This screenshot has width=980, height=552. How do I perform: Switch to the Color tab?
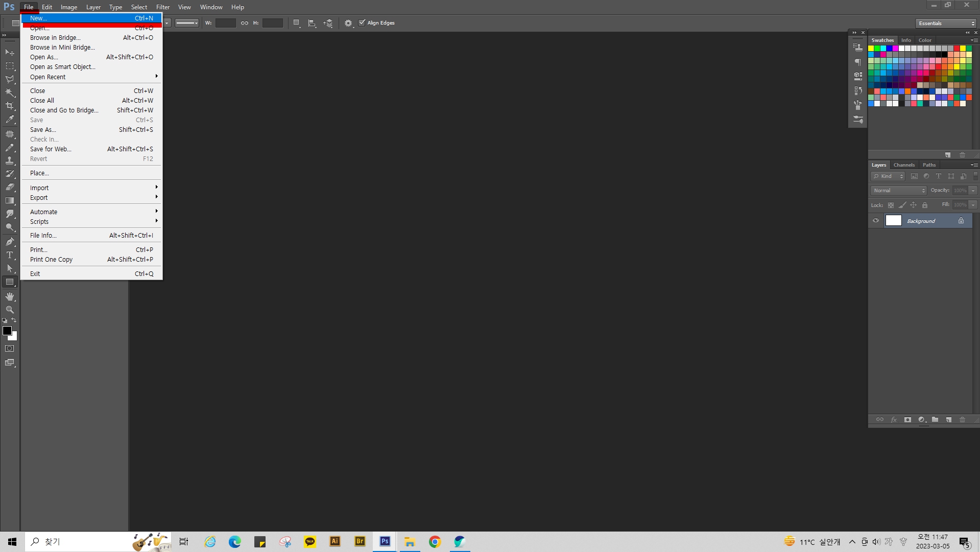(x=925, y=40)
